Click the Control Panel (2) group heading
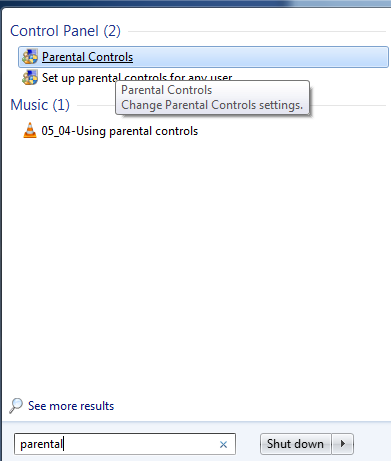The image size is (391, 461). point(65,31)
